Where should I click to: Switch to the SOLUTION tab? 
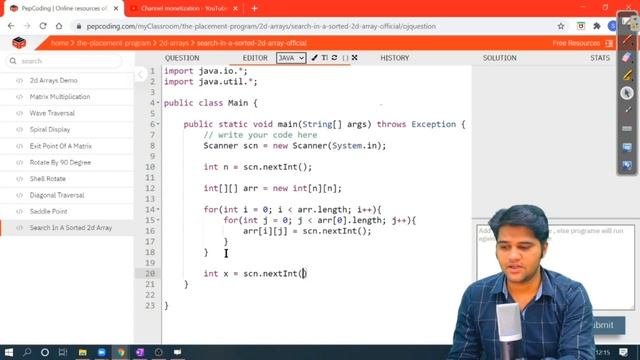(x=500, y=58)
